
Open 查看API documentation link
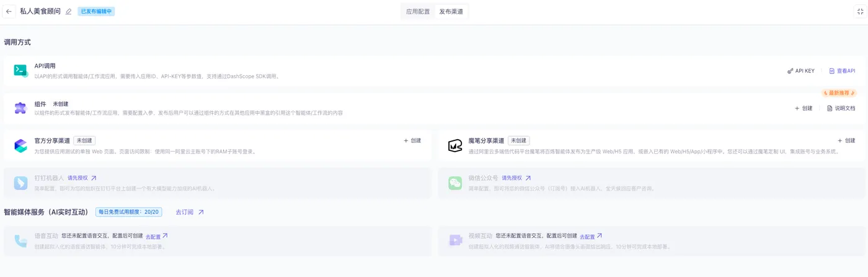click(x=842, y=71)
